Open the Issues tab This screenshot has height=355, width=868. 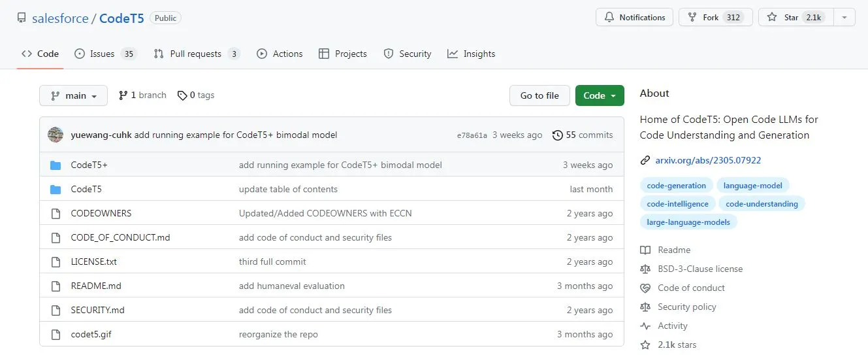coord(105,54)
